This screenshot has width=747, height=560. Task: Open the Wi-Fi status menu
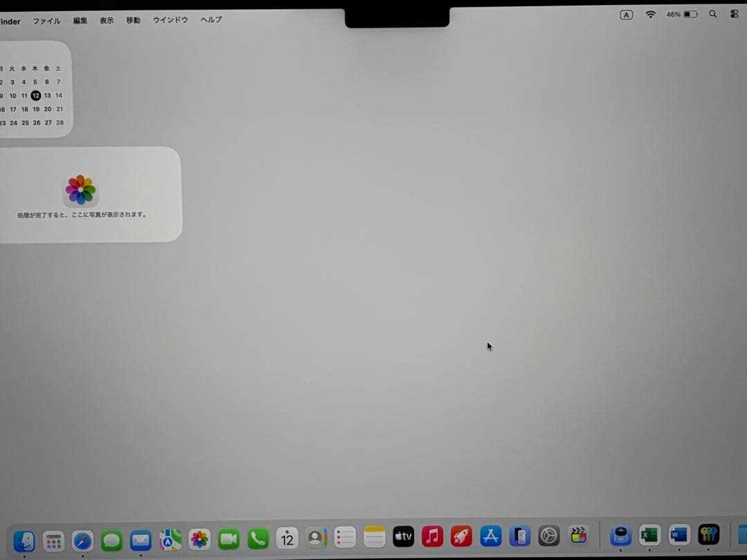[650, 14]
